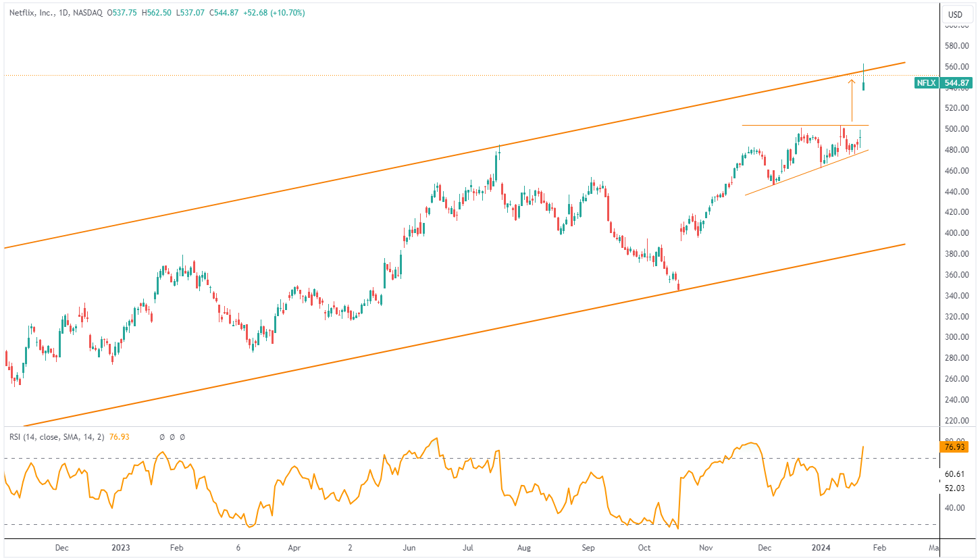Click the NFLX symbol tag on price axis
This screenshot has height=560, width=980.
925,83
